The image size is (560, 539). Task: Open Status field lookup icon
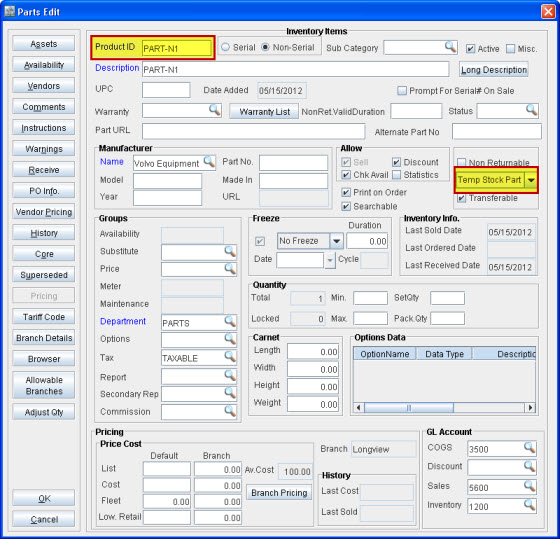[531, 110]
